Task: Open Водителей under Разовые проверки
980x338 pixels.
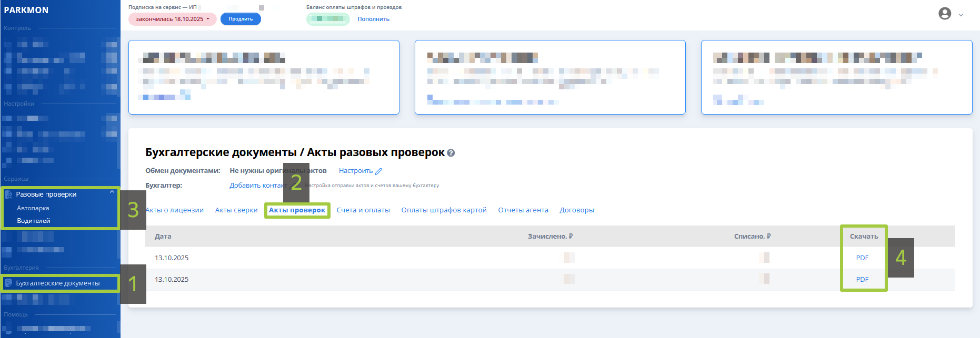Action: [x=34, y=221]
